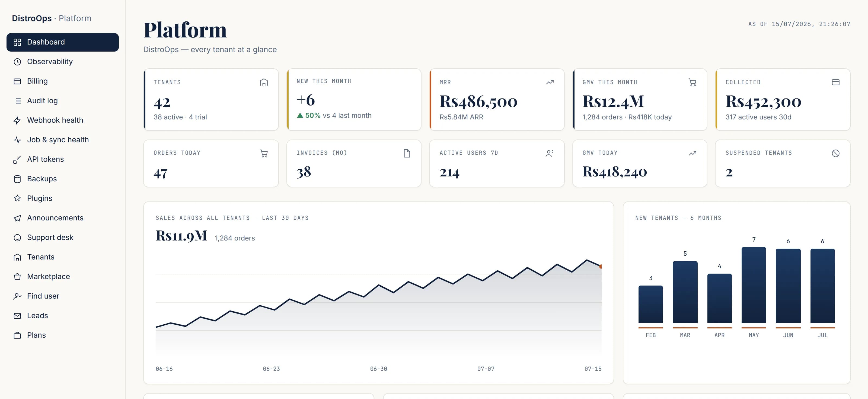Open the Dashboard grid icon in sidebar
Image resolution: width=868 pixels, height=399 pixels.
17,42
